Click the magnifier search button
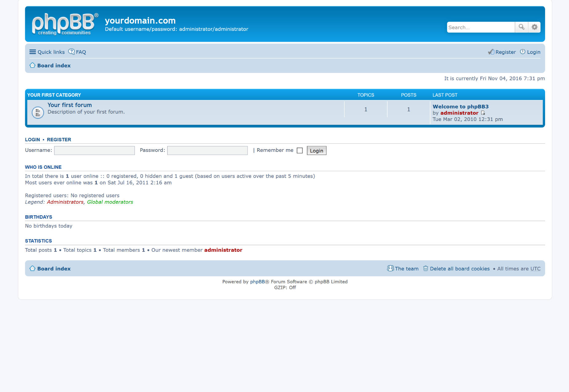 (x=521, y=27)
